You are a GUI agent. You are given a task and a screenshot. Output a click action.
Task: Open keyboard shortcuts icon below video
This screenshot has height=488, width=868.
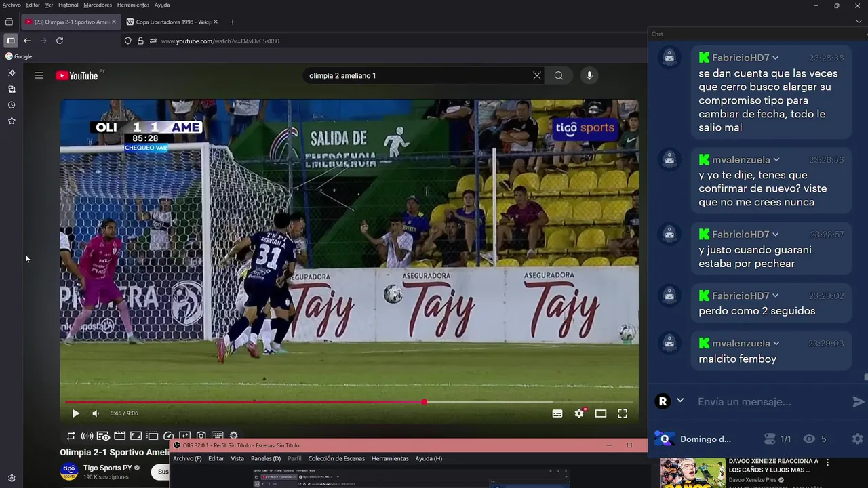218,436
